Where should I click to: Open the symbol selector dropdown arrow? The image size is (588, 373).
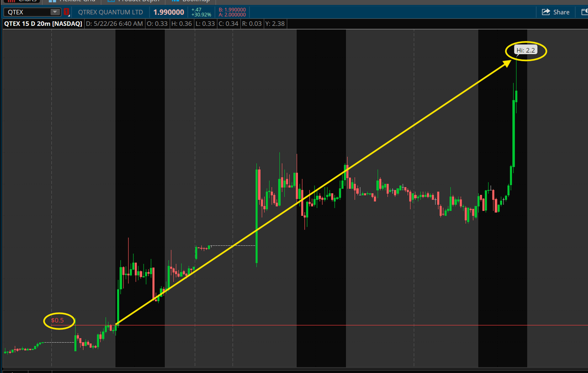point(55,12)
